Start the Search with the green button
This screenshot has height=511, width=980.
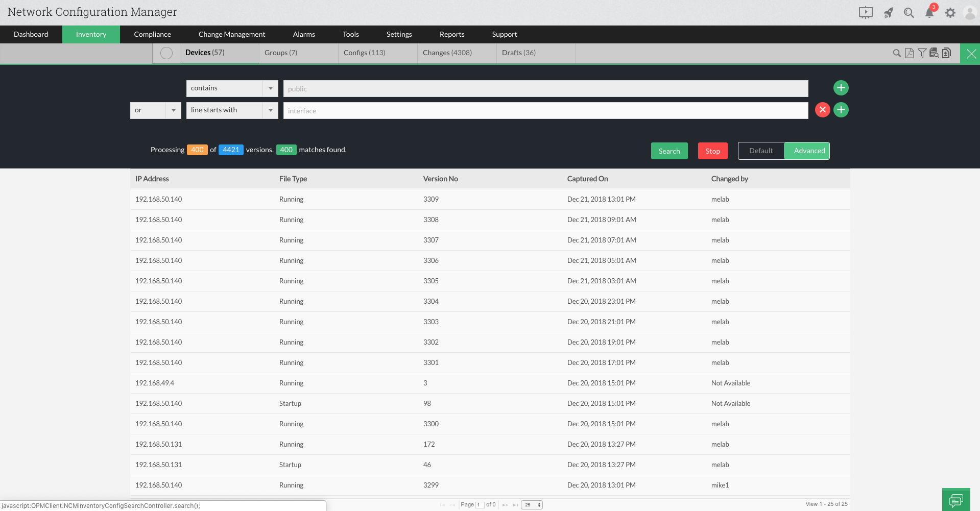click(669, 151)
